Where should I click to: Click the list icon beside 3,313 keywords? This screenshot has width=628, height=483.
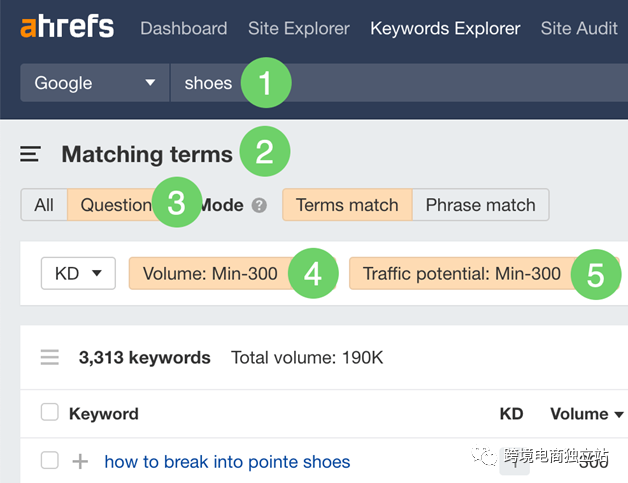pos(50,357)
